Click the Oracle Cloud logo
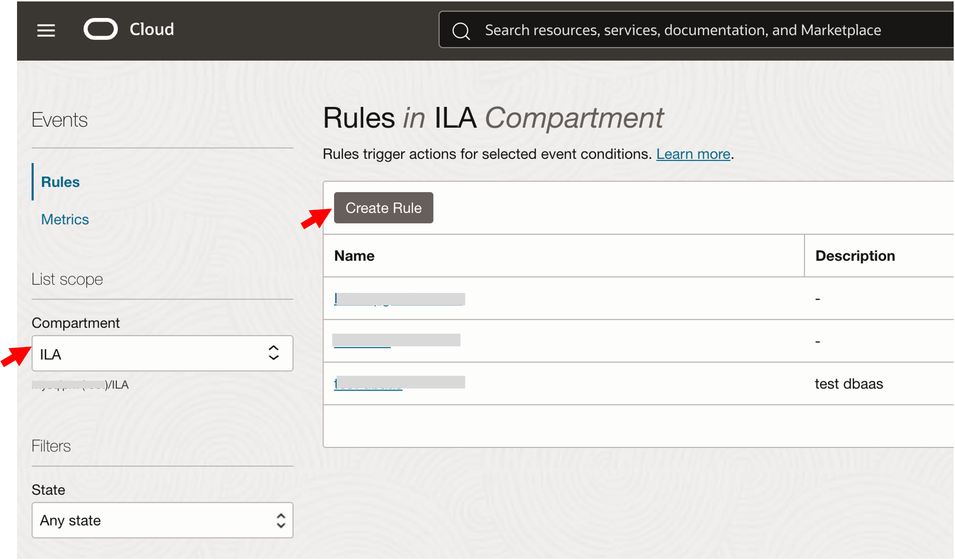 101,29
